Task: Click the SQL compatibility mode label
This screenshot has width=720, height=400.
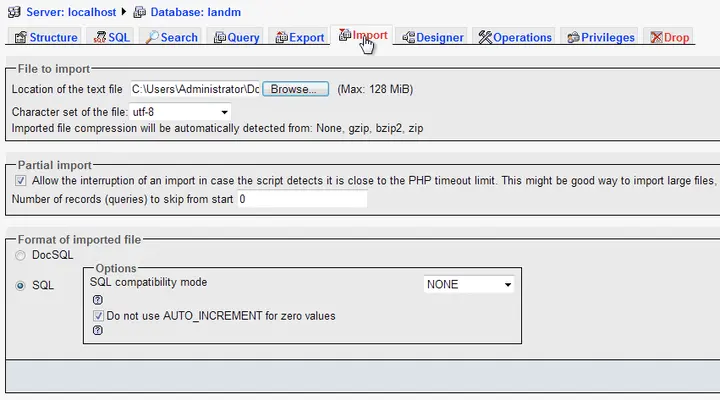Action: [x=149, y=282]
